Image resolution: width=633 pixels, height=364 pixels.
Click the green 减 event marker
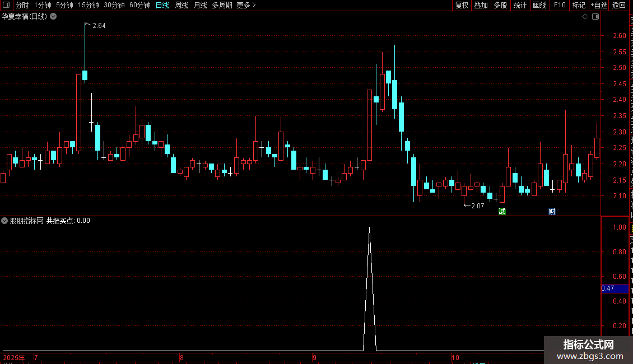[502, 212]
